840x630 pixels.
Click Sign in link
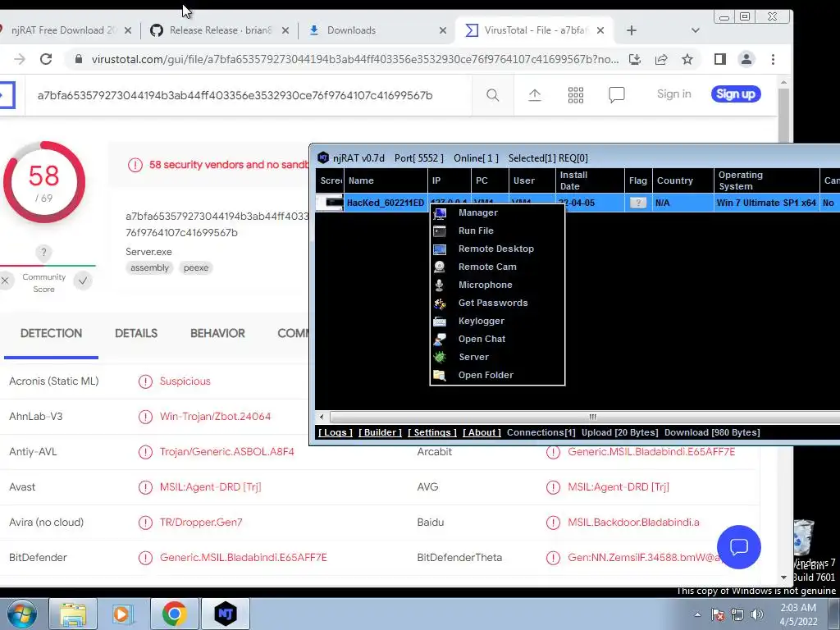(x=674, y=94)
